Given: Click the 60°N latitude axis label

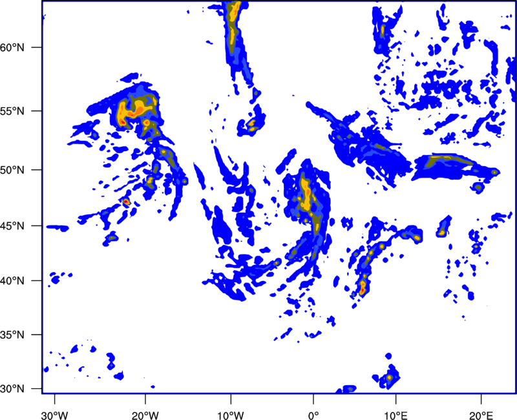Looking at the screenshot, I should pos(12,47).
